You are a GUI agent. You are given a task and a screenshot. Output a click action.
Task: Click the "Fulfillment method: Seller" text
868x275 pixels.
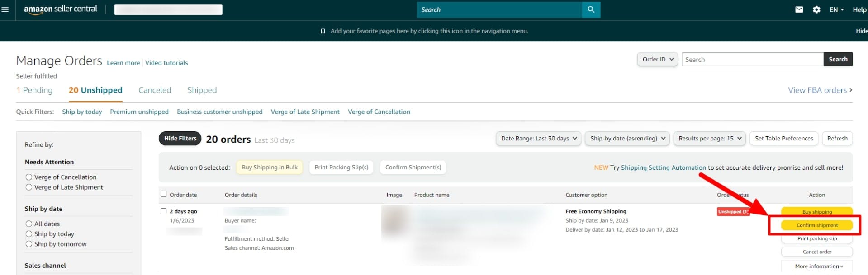(x=257, y=239)
